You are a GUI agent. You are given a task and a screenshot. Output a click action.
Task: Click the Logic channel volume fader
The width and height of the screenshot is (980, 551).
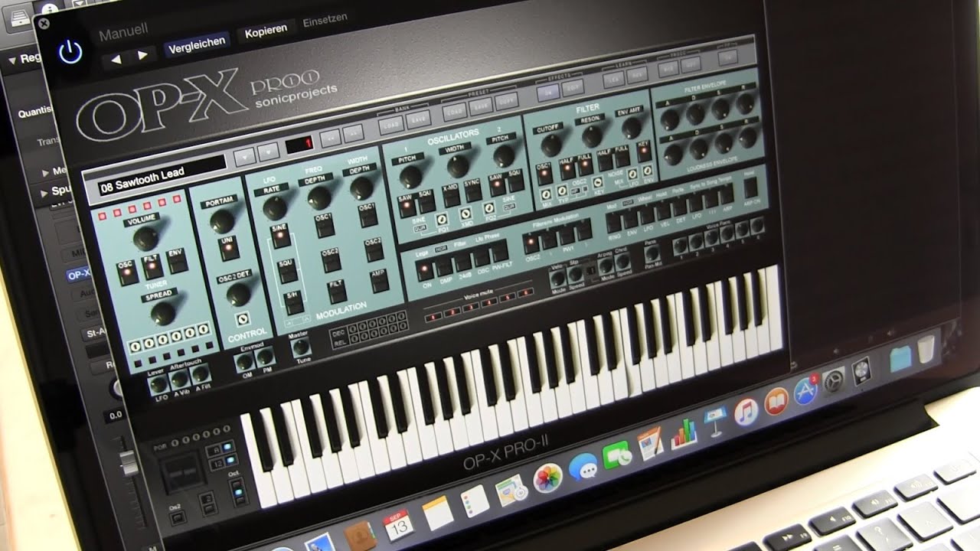point(129,464)
